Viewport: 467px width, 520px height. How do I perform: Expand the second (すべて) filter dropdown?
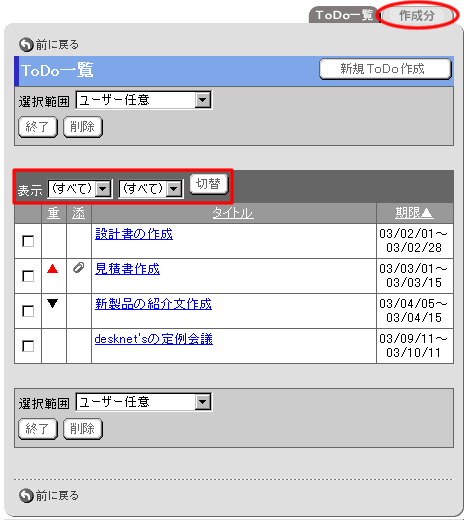tap(151, 189)
